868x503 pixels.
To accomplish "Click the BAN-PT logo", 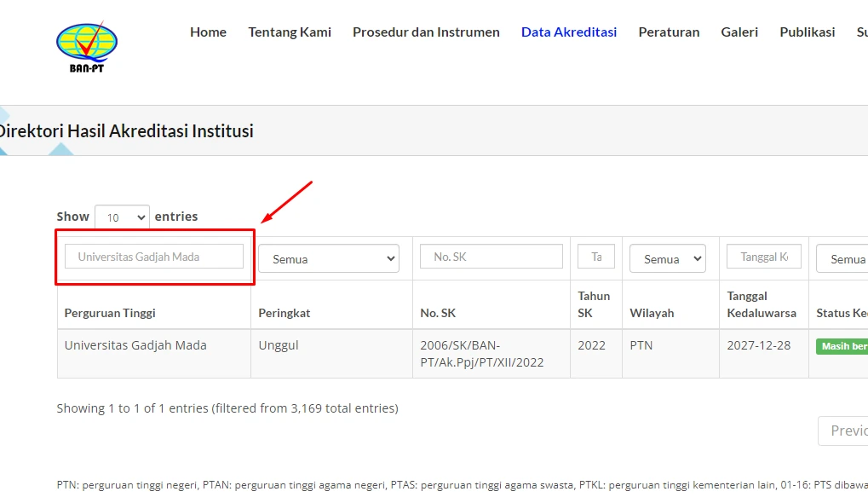I will (87, 47).
